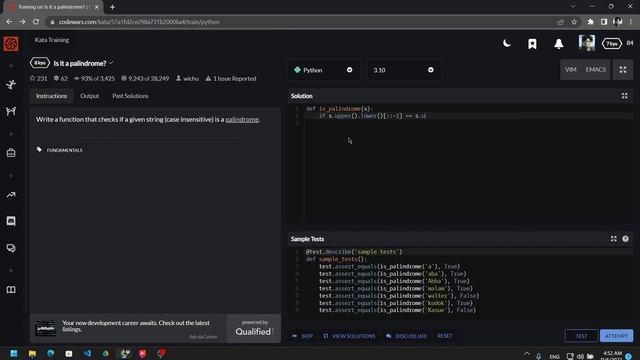This screenshot has height=360, width=640.
Task: Open browser extensions puzzle icon
Action: 590,22
